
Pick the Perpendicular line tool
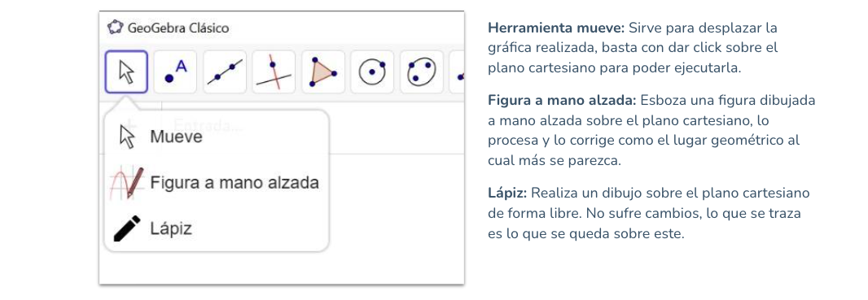(274, 72)
